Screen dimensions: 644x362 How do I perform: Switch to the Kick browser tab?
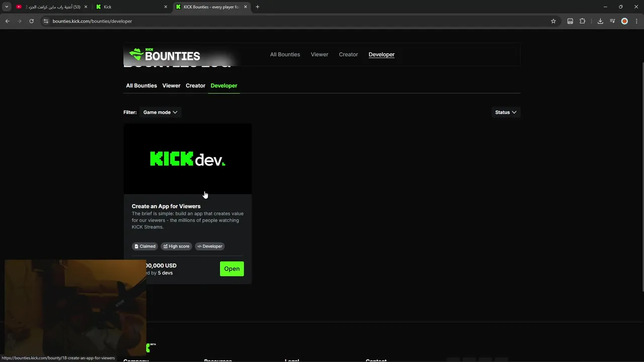(x=132, y=7)
